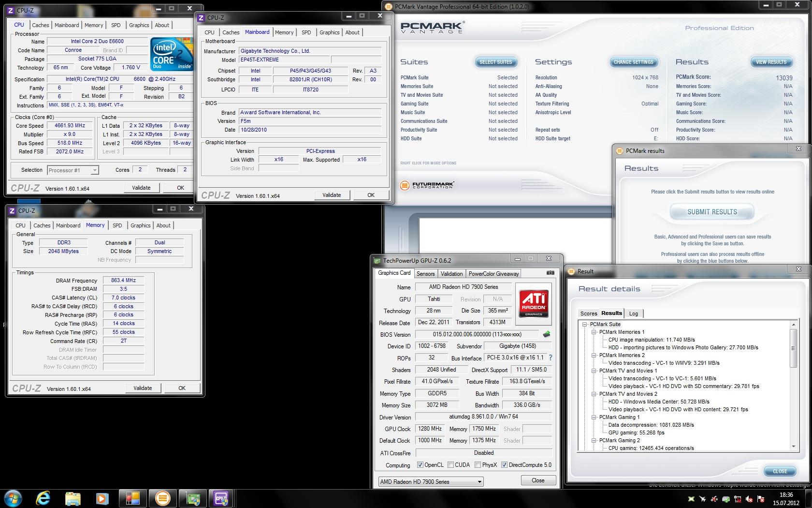
Task: Switch to GPU-Z taskbar icon
Action: point(193,498)
